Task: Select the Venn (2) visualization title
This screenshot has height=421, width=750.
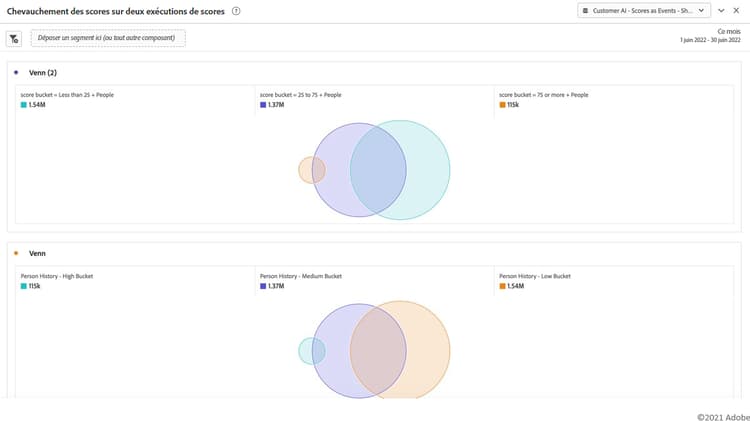Action: (x=43, y=73)
